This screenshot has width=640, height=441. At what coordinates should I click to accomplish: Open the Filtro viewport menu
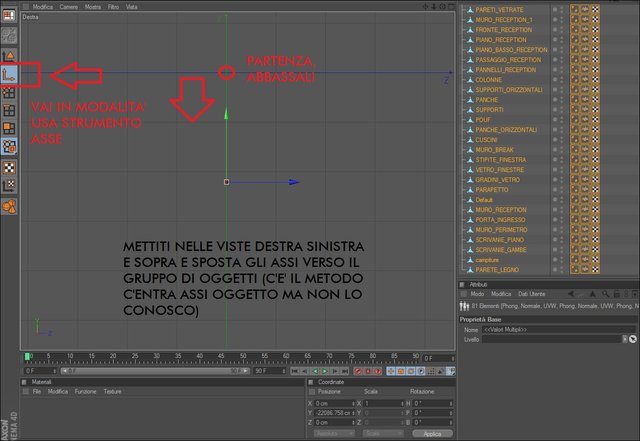[113, 7]
